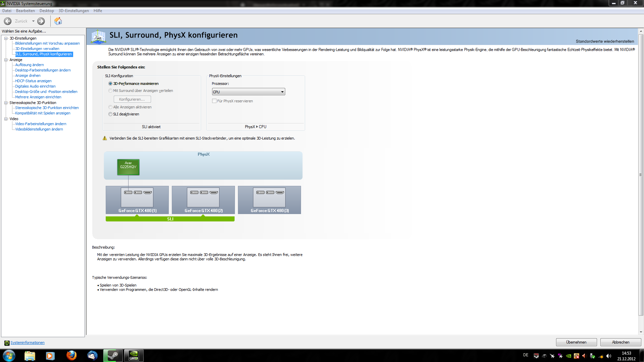644x362 pixels.
Task: Open the Datei menu
Action: pyautogui.click(x=7, y=11)
